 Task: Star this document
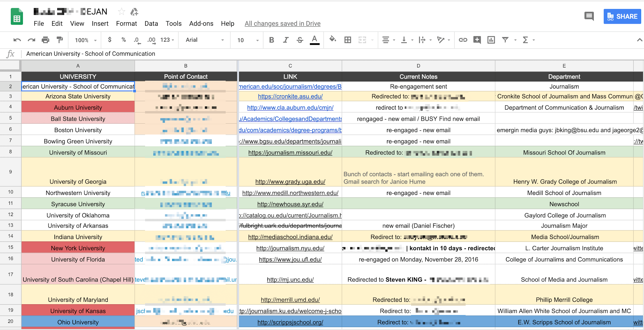pyautogui.click(x=121, y=12)
